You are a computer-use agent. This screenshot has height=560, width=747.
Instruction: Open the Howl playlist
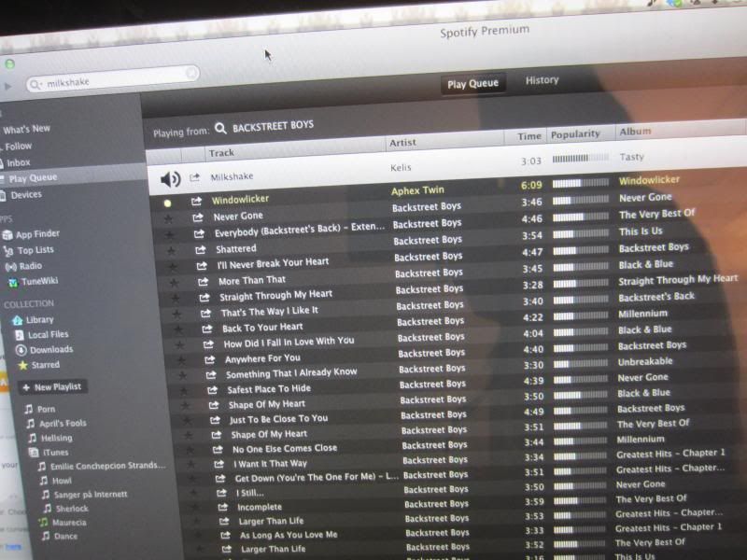pyautogui.click(x=56, y=481)
